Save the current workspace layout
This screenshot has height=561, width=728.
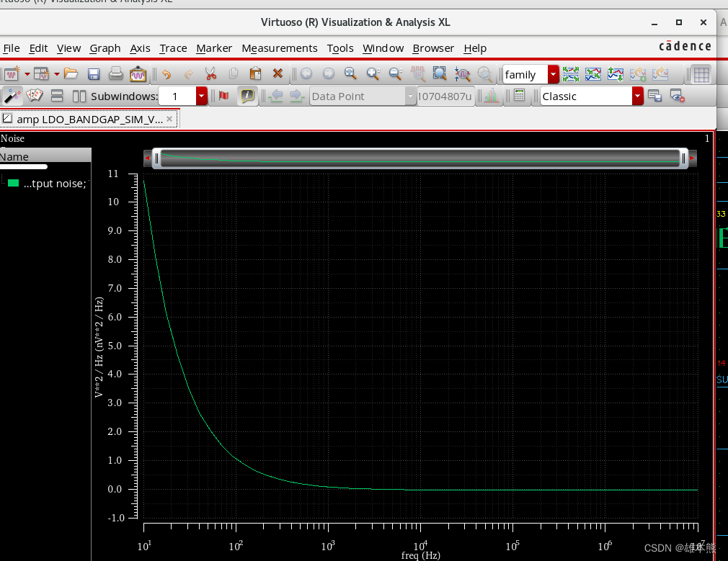tap(654, 96)
